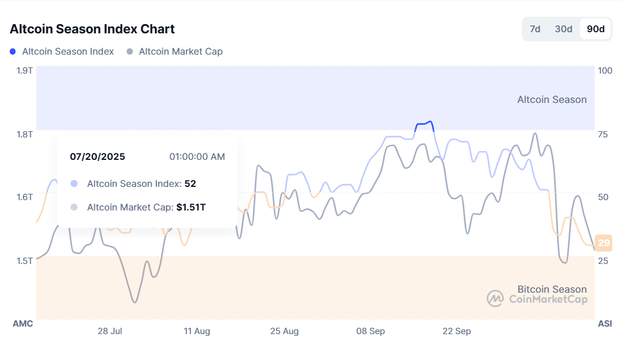Click the orange 29 current value badge
The height and width of the screenshot is (364, 622).
(x=604, y=243)
